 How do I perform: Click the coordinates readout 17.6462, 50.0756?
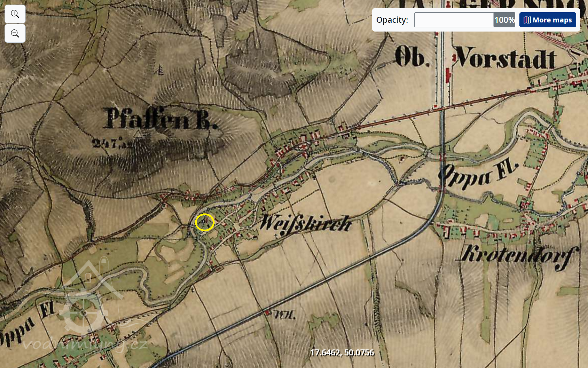(342, 353)
